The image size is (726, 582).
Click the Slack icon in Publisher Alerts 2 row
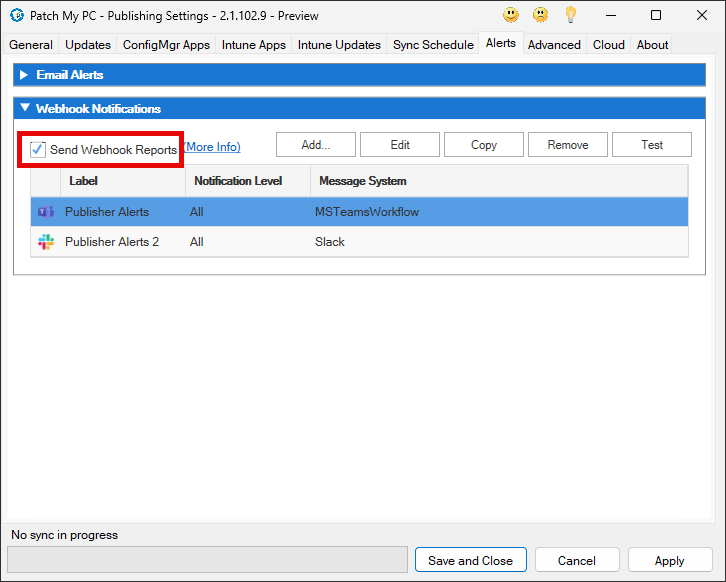pos(46,242)
